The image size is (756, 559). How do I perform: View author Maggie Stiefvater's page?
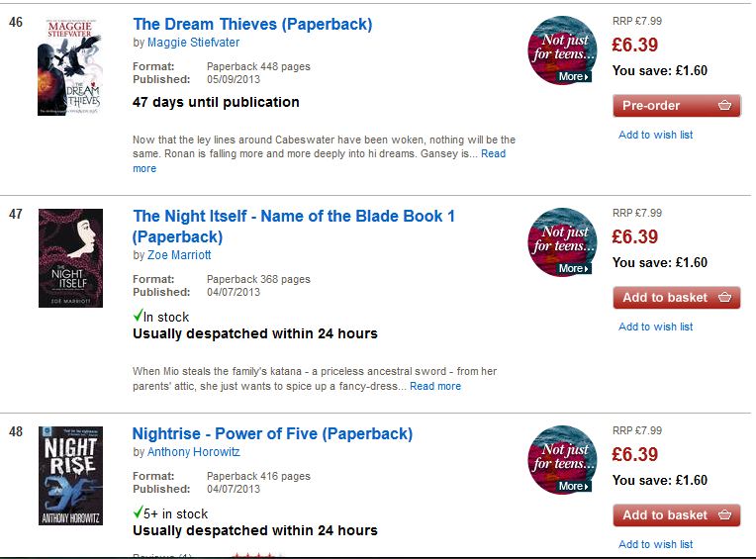[x=193, y=43]
